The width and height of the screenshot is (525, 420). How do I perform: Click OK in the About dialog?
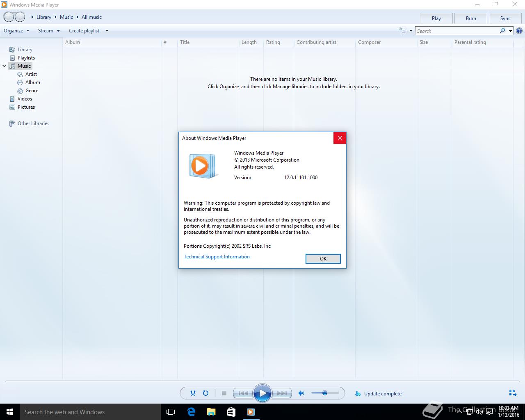(x=323, y=258)
